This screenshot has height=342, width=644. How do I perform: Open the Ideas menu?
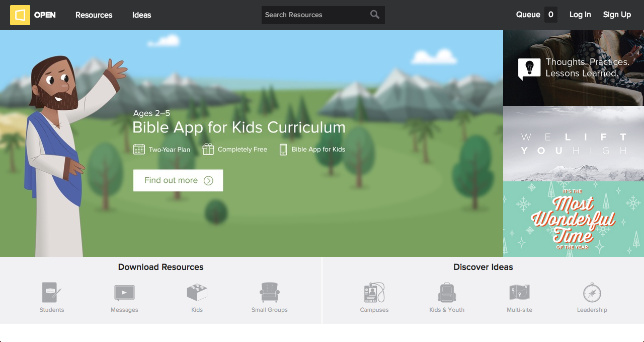tap(142, 15)
